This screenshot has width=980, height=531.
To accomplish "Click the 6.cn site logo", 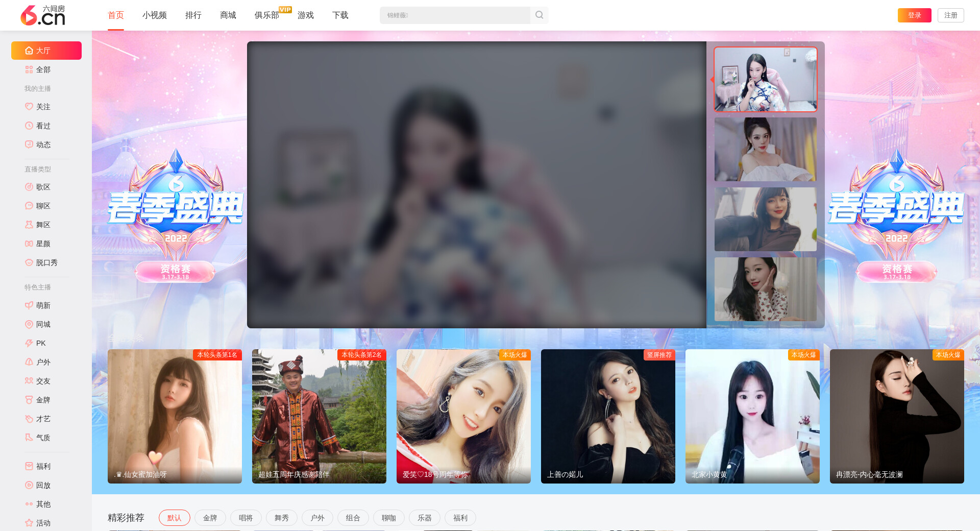I will pos(43,15).
